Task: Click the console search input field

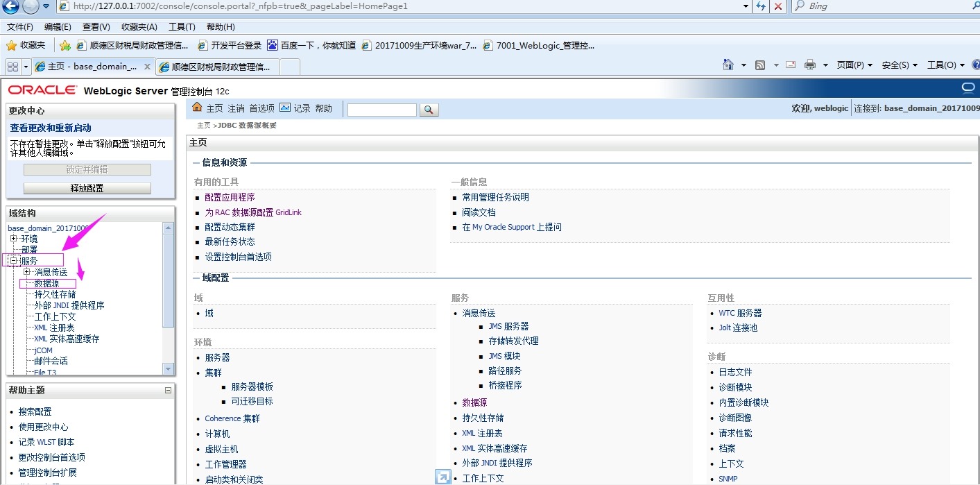Action: [382, 110]
